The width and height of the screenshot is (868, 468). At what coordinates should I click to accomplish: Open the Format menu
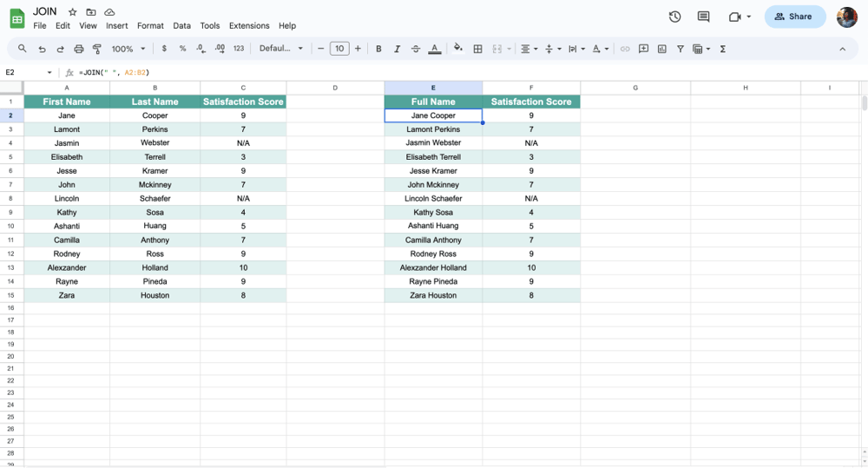150,26
